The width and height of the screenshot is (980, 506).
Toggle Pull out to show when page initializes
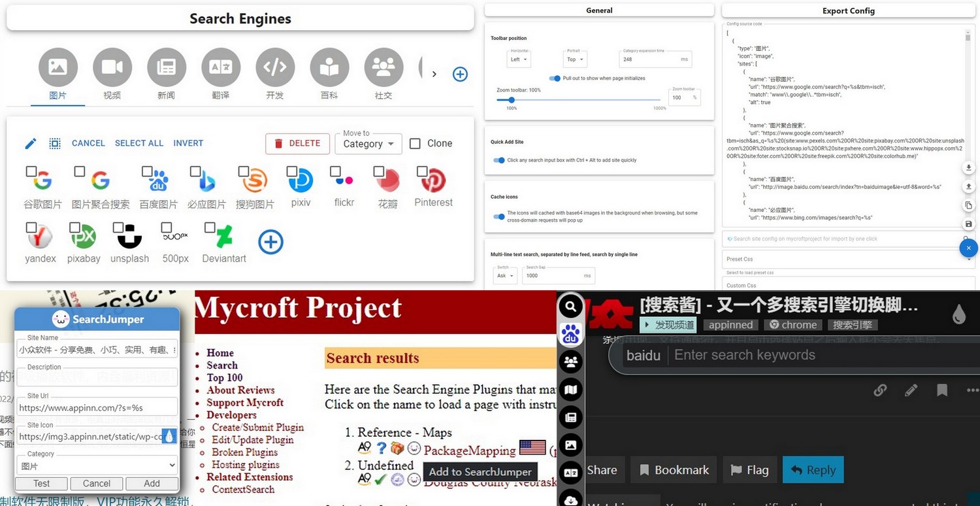click(555, 78)
